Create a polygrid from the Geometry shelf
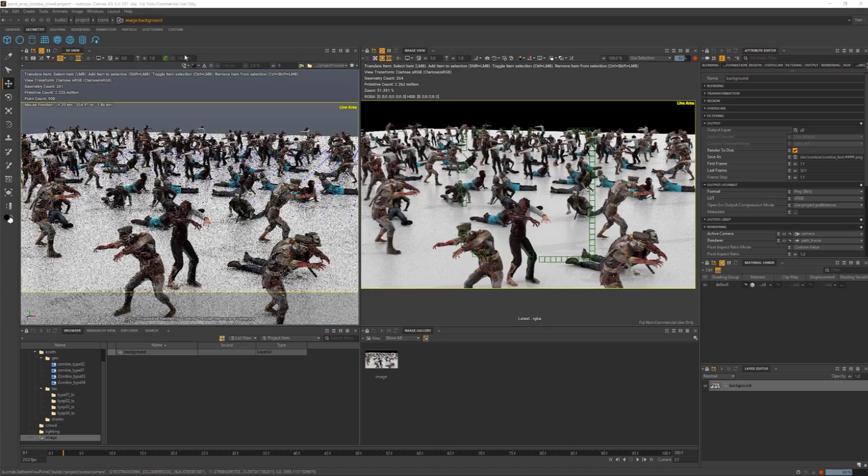The image size is (868, 476). coord(45,40)
